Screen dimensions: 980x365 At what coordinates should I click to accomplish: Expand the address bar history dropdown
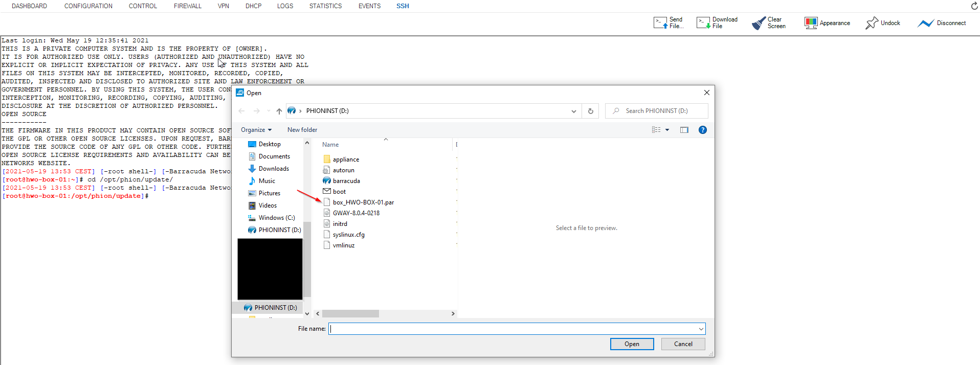pos(574,111)
